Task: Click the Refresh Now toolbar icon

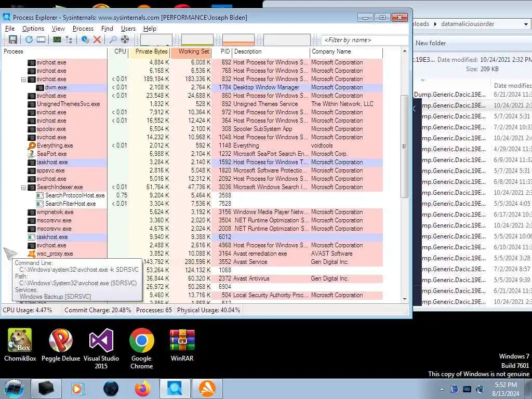Action: pyautogui.click(x=29, y=39)
